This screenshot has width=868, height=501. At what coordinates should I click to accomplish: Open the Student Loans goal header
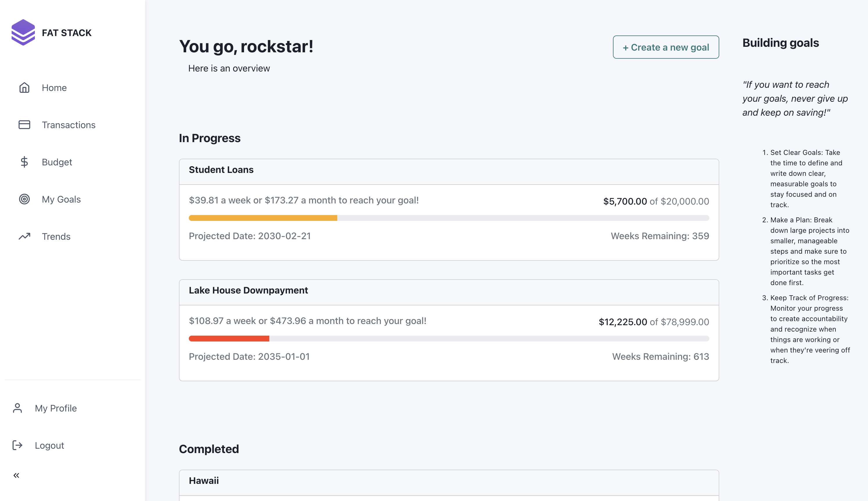click(221, 170)
